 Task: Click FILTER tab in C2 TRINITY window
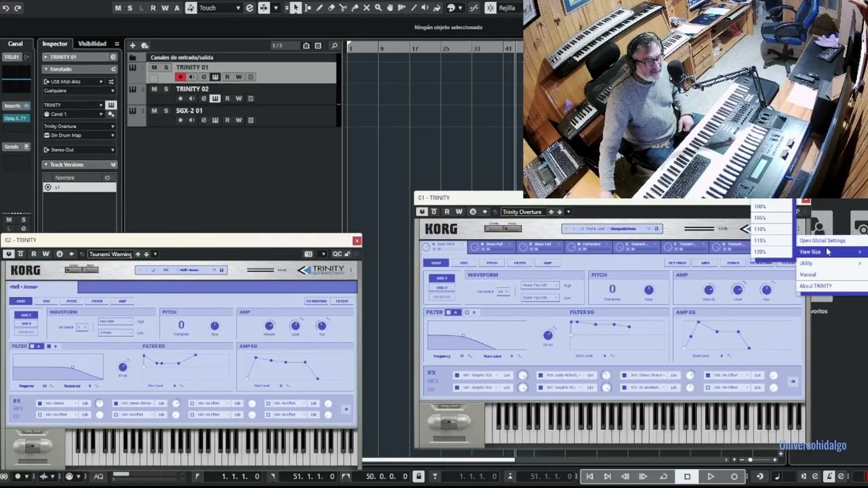pos(97,301)
